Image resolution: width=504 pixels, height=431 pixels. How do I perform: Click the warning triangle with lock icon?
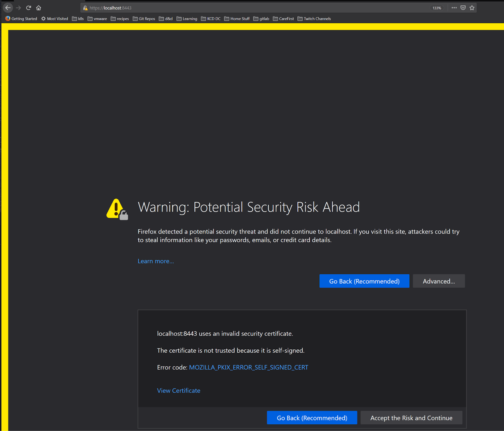point(117,209)
